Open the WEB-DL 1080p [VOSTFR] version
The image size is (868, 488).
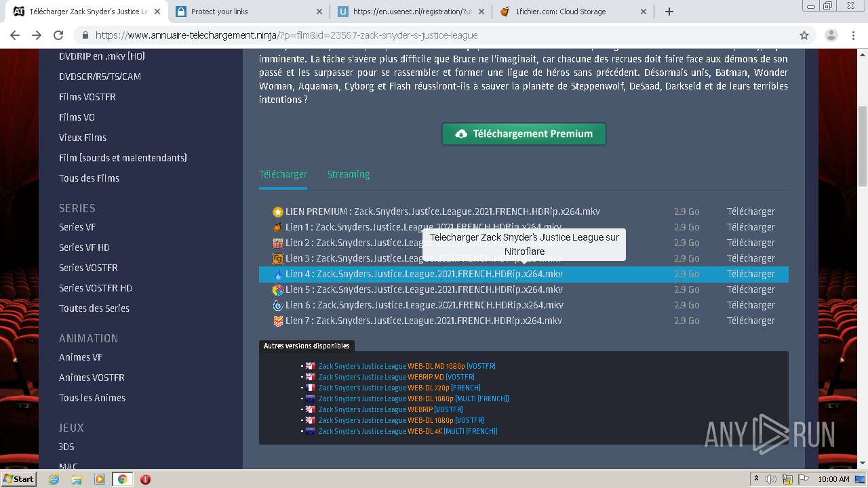[401, 420]
